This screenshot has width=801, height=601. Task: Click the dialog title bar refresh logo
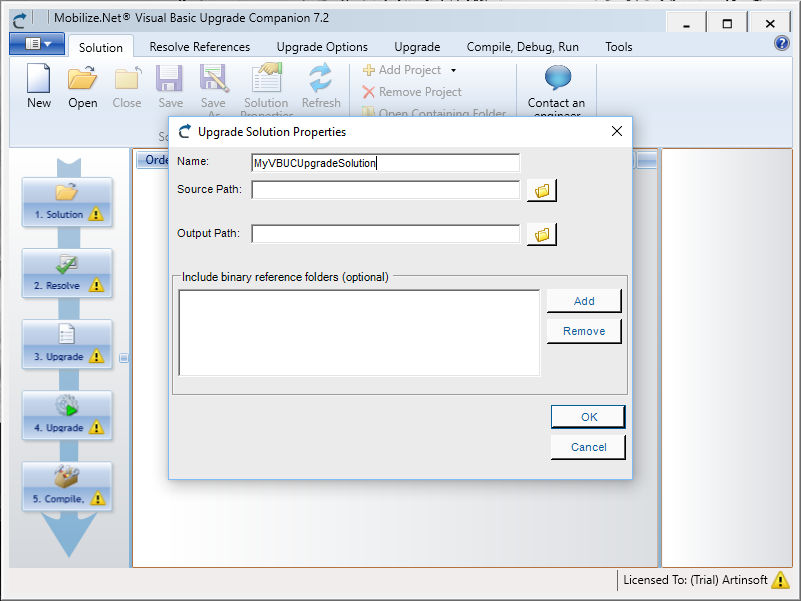coord(184,132)
